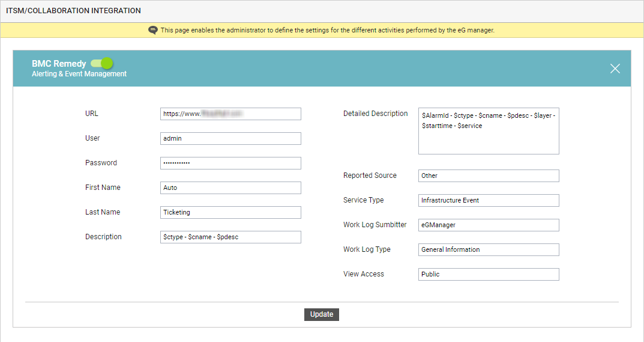The width and height of the screenshot is (644, 342).
Task: Click the View Access label
Action: point(364,274)
